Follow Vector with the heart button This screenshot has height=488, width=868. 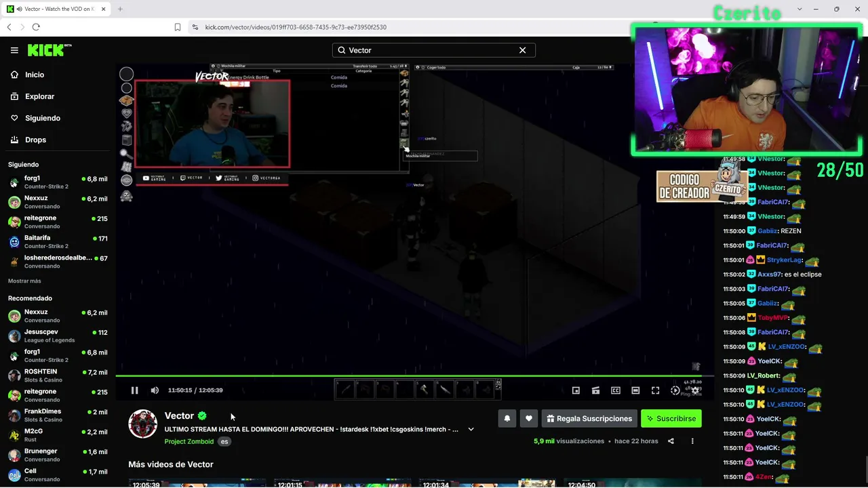pos(529,419)
